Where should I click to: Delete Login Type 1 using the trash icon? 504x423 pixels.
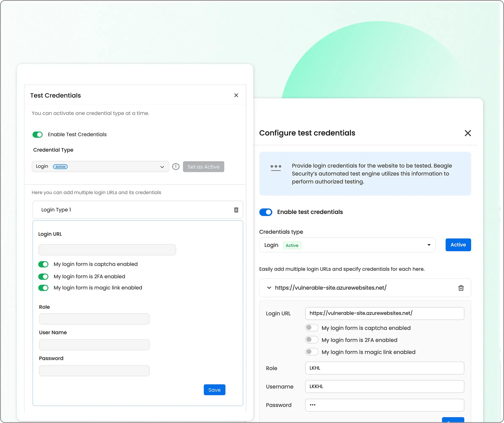[236, 210]
